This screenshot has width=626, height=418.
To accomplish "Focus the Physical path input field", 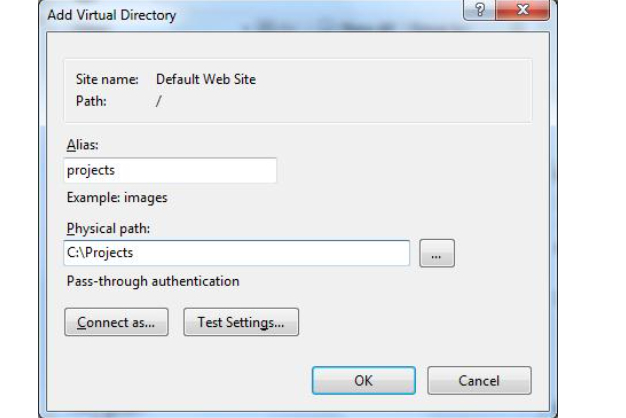I will coord(237,253).
